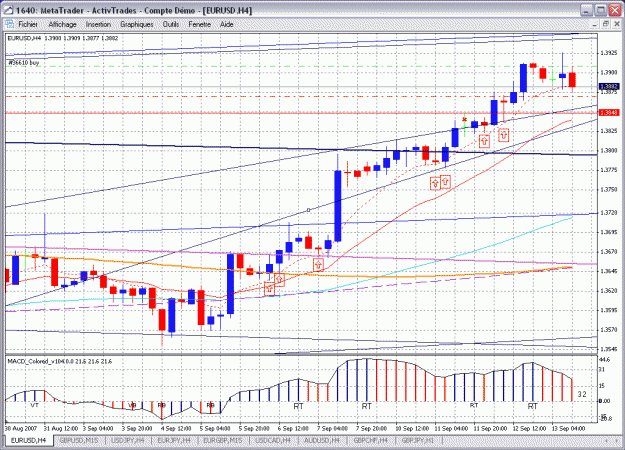Screen dimensions: 625x450
Task: Click the EURUSD,H4 price header text
Action: (63, 38)
